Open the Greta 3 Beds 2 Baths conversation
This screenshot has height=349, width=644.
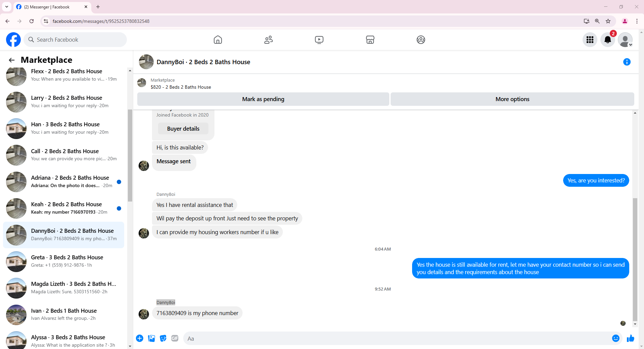tap(64, 261)
